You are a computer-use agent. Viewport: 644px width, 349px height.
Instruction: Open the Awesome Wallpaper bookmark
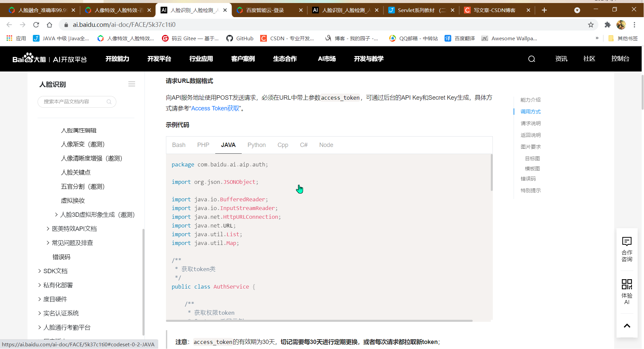509,38
